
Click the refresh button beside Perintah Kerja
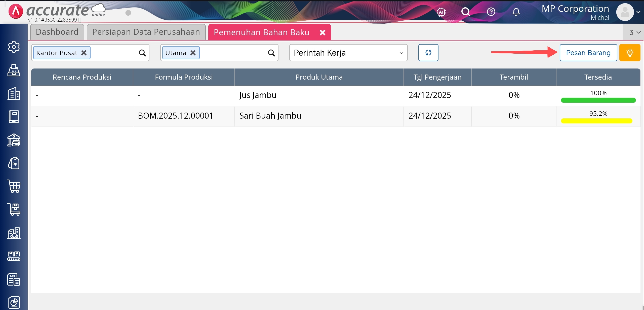[x=428, y=53]
